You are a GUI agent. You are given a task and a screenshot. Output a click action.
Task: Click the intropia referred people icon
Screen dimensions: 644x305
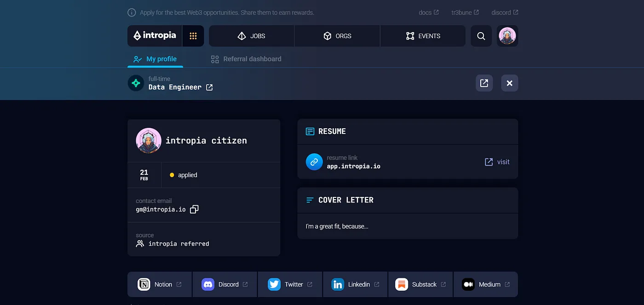140,244
